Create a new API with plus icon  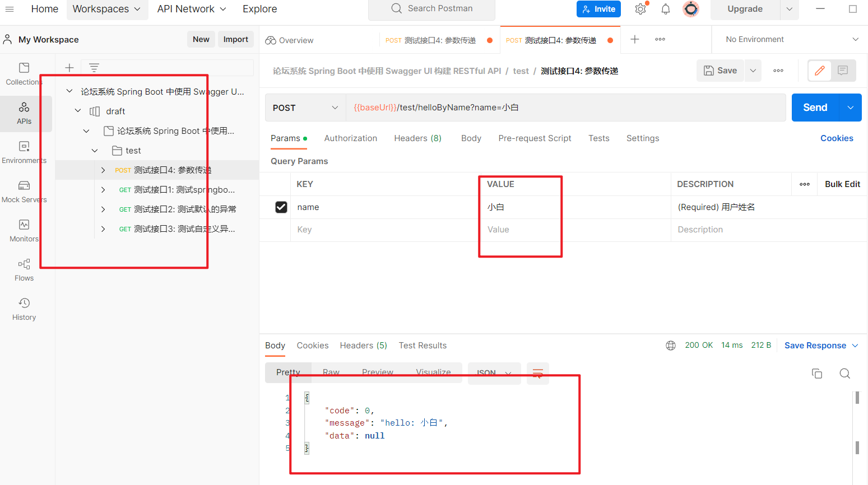[69, 68]
